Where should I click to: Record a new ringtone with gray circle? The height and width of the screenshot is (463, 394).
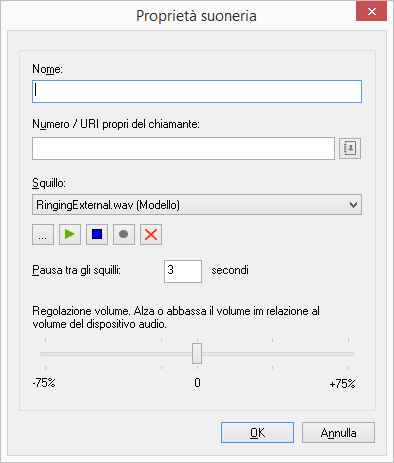(x=124, y=234)
